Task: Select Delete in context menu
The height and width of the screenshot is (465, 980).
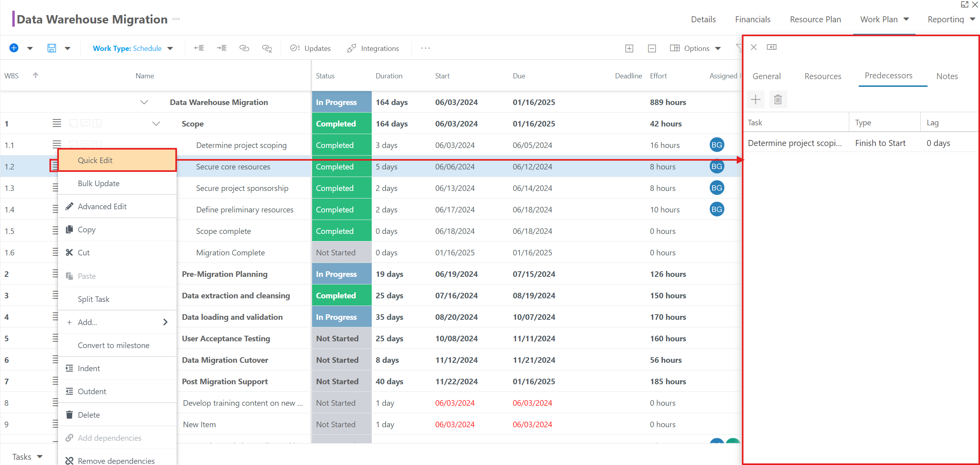Action: 117,415
